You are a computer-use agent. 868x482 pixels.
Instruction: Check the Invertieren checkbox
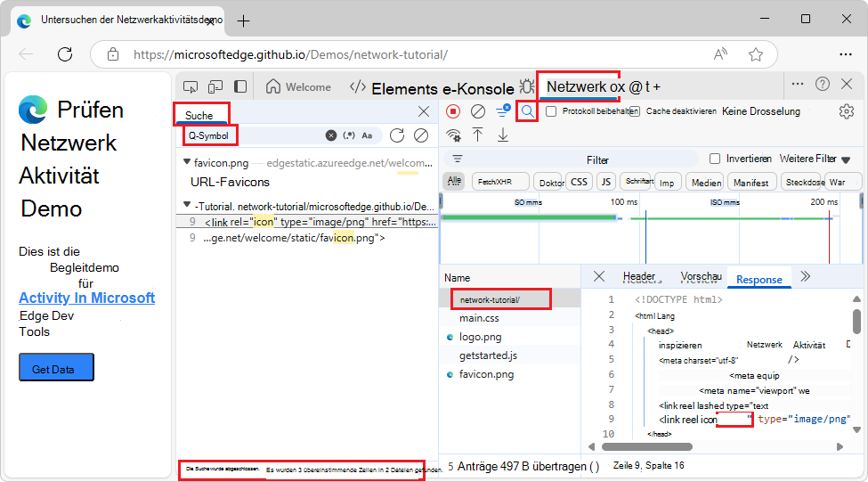point(715,159)
